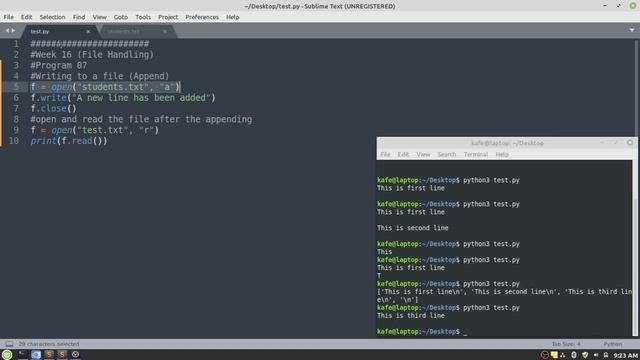
Task: Open the Preferences menu
Action: [x=202, y=17]
